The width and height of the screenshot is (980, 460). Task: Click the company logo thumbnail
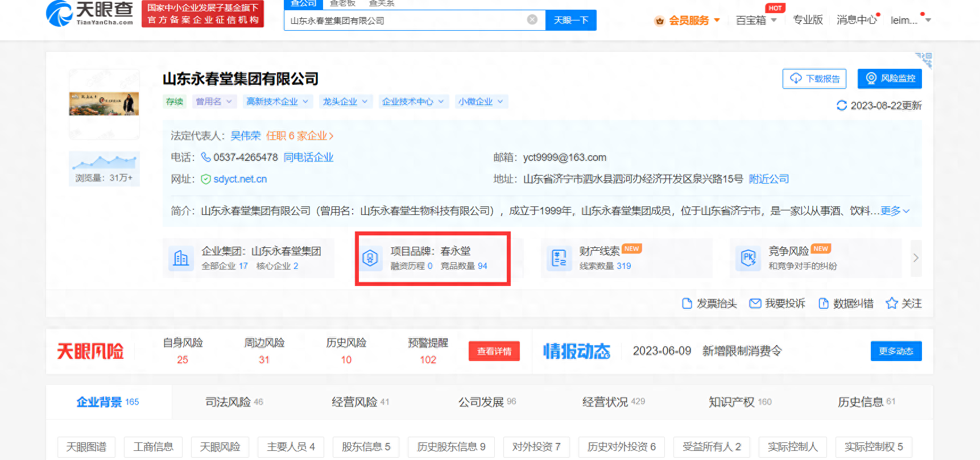104,104
